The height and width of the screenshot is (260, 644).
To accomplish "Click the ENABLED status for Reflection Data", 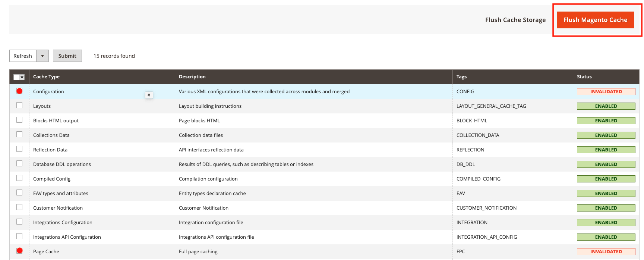I will point(606,150).
